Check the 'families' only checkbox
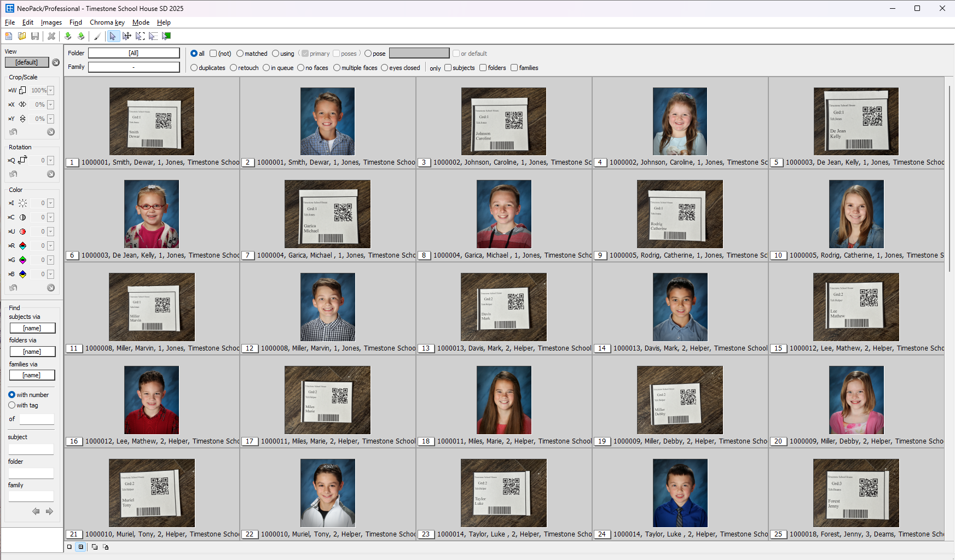 (514, 68)
